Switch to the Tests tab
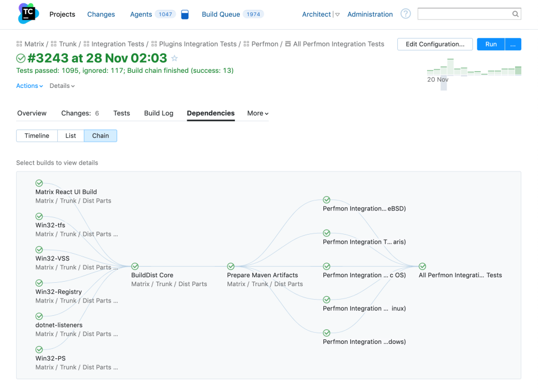The width and height of the screenshot is (538, 392). pos(122,113)
